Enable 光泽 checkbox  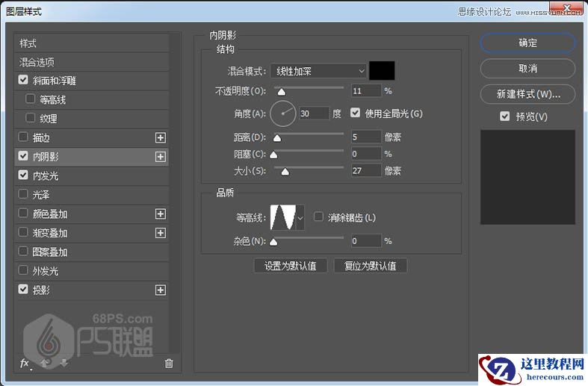pos(23,194)
